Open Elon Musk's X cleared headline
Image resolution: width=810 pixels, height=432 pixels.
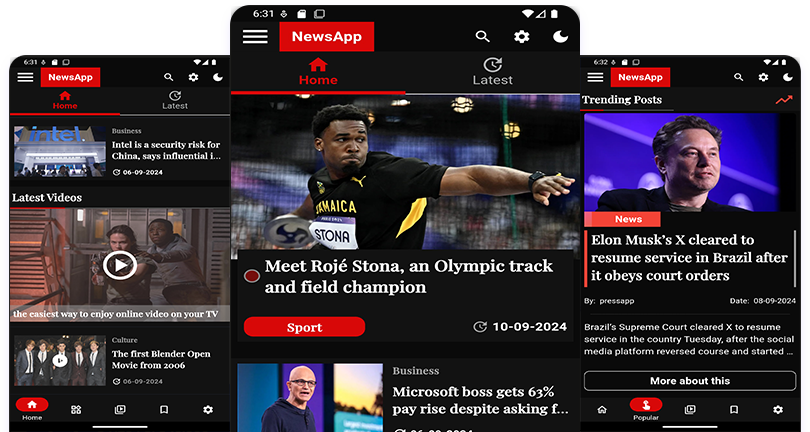[x=689, y=257]
